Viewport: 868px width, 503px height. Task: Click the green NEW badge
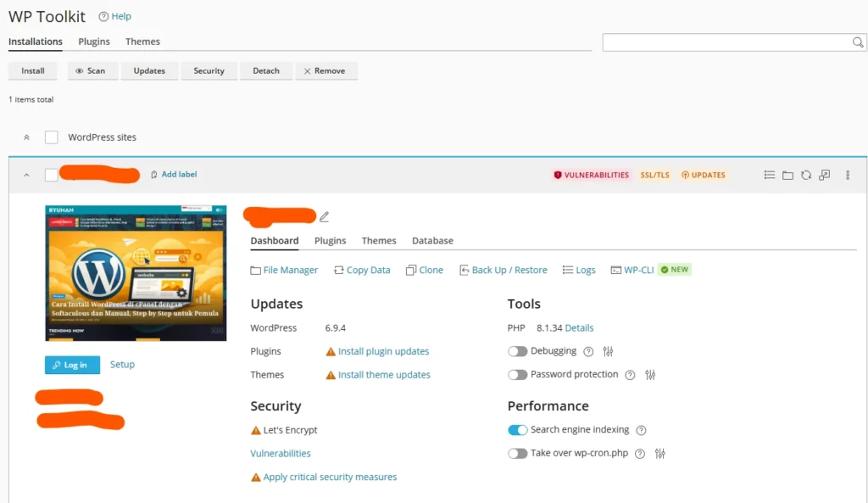[x=674, y=270]
